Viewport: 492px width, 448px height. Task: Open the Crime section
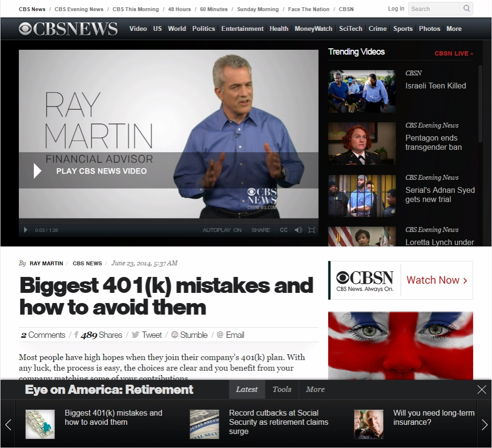(x=377, y=29)
